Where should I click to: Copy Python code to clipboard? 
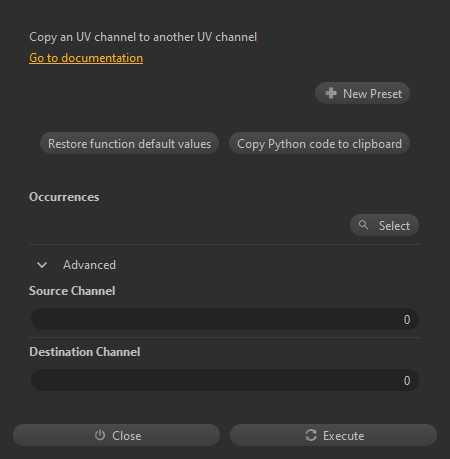(319, 144)
